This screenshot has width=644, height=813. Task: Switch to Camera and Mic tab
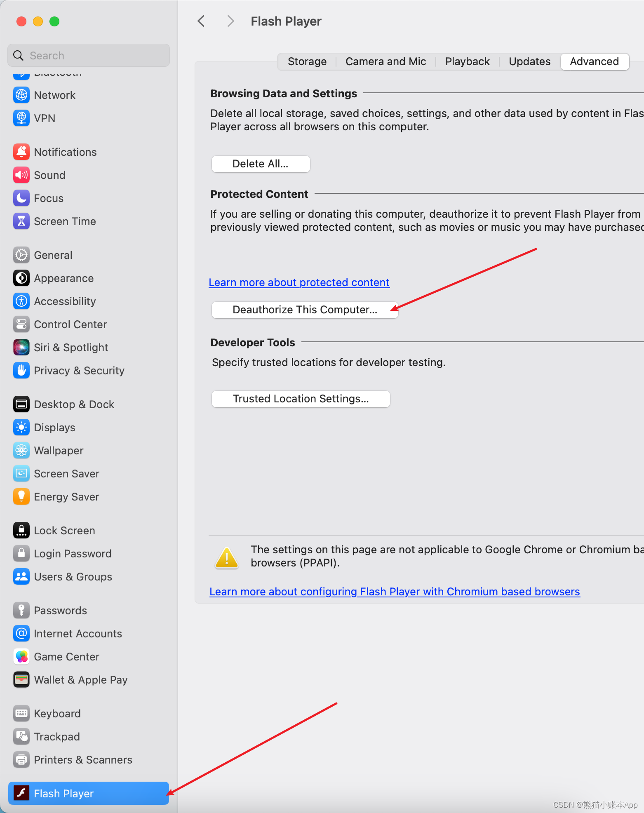pos(385,62)
